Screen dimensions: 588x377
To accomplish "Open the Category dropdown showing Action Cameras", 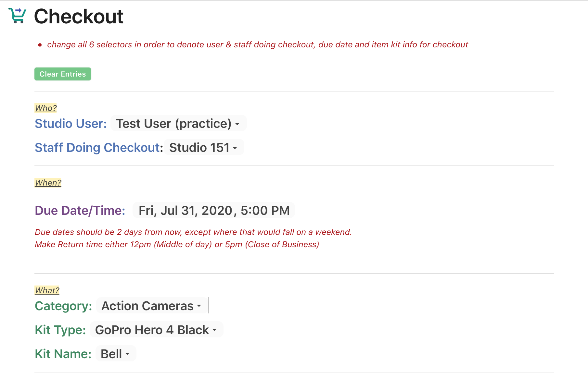I will pyautogui.click(x=152, y=306).
